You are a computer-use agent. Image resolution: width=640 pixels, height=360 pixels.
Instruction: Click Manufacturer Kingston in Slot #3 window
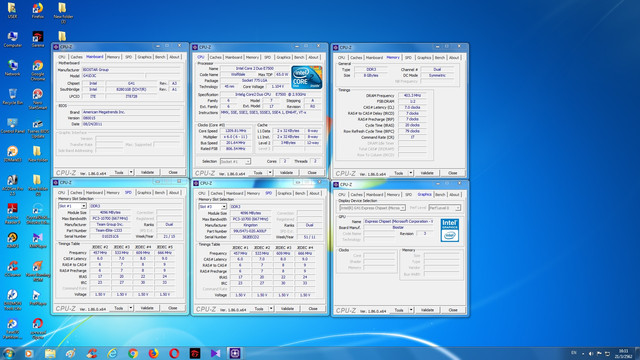click(251, 225)
